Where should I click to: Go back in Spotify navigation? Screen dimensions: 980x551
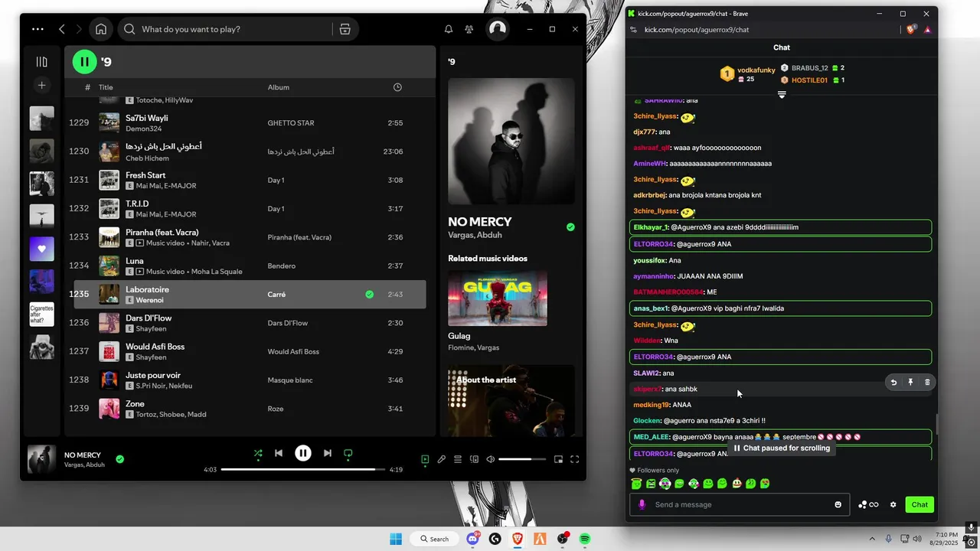[62, 29]
